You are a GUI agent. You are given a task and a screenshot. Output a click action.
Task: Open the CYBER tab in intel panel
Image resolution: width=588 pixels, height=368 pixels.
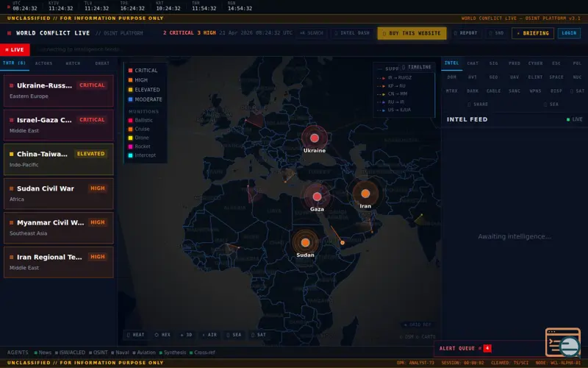point(536,63)
